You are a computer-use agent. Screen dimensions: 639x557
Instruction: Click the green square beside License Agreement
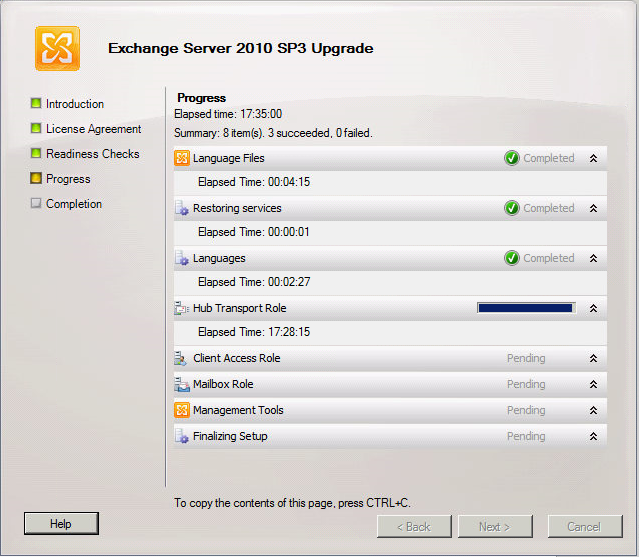click(36, 128)
